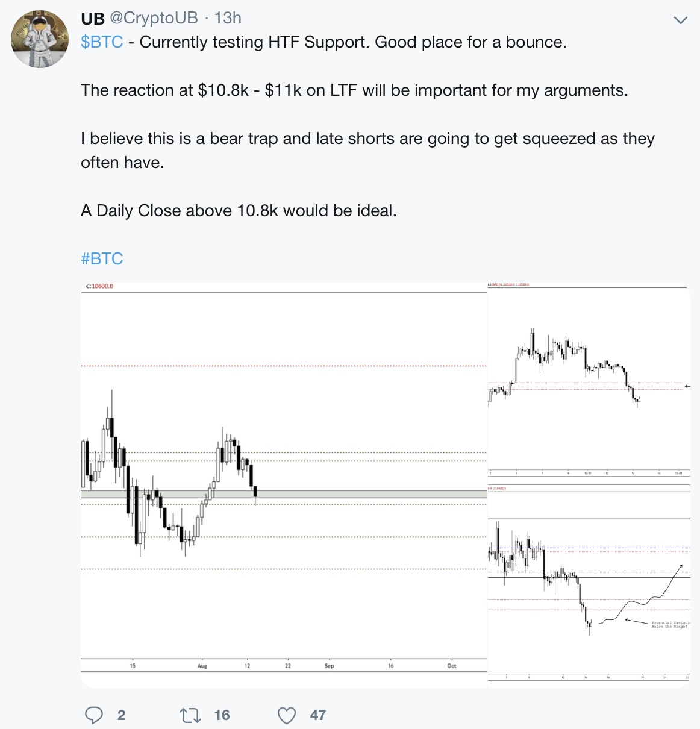Open the UB display name
700x729 pixels.
pos(93,19)
